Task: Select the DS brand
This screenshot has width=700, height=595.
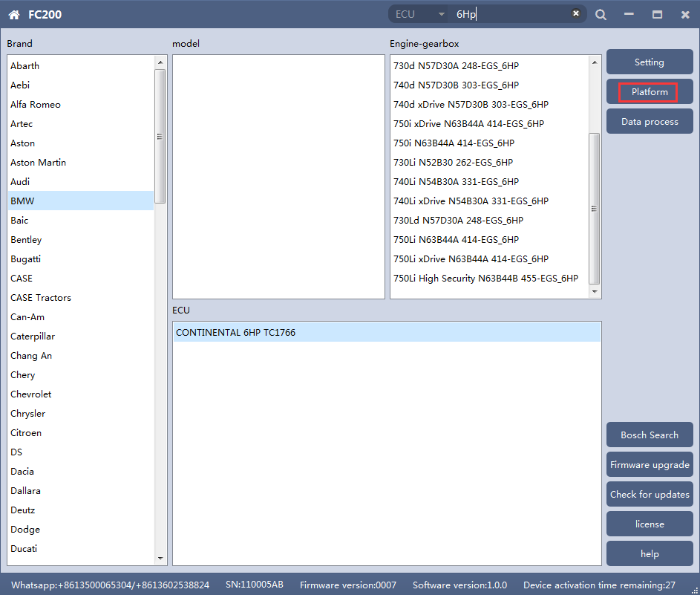Action: pos(81,452)
